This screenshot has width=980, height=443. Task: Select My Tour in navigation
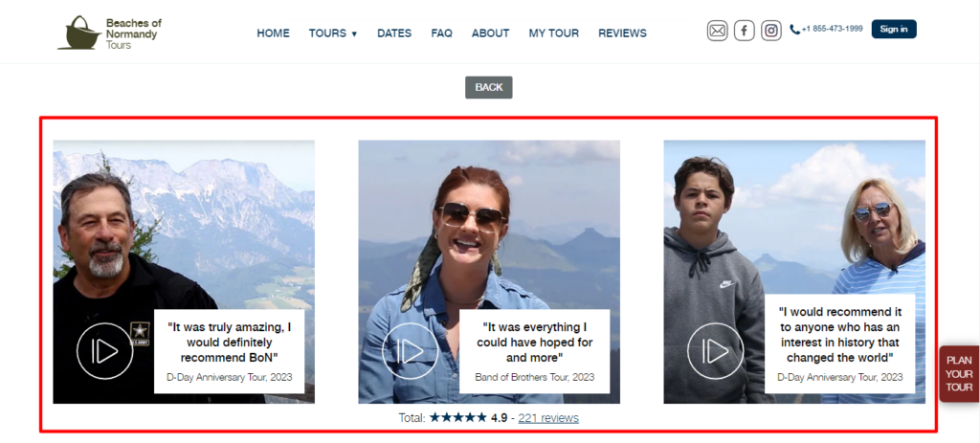coord(553,33)
